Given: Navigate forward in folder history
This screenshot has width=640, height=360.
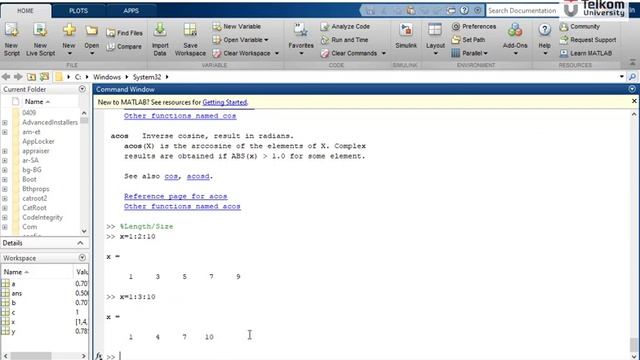Looking at the screenshot, I should [18, 77].
